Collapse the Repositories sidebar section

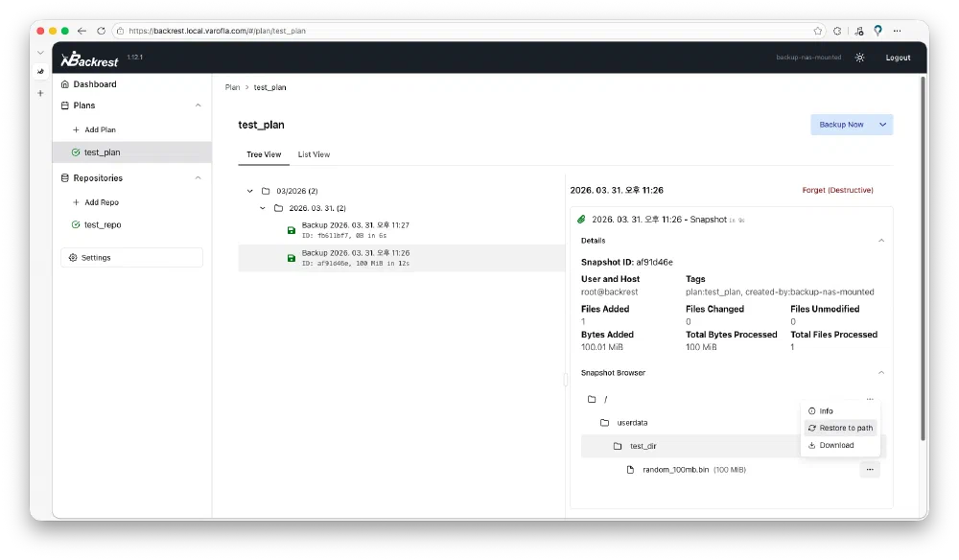(199, 178)
